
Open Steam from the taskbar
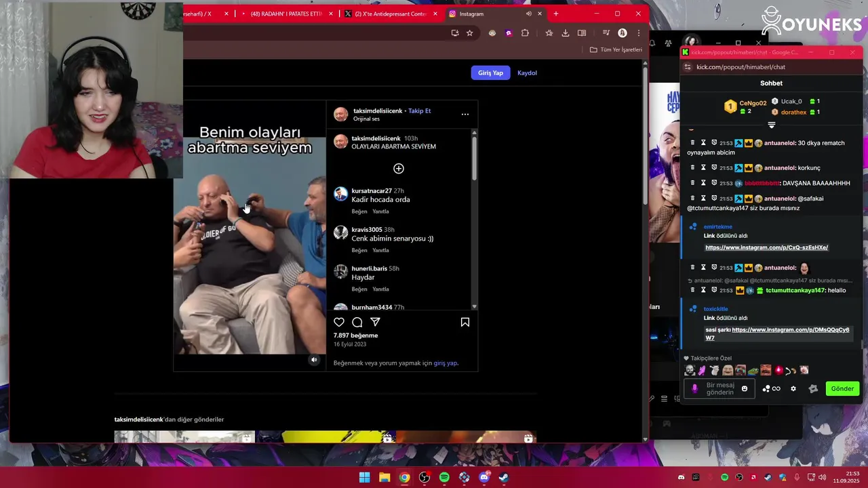504,478
